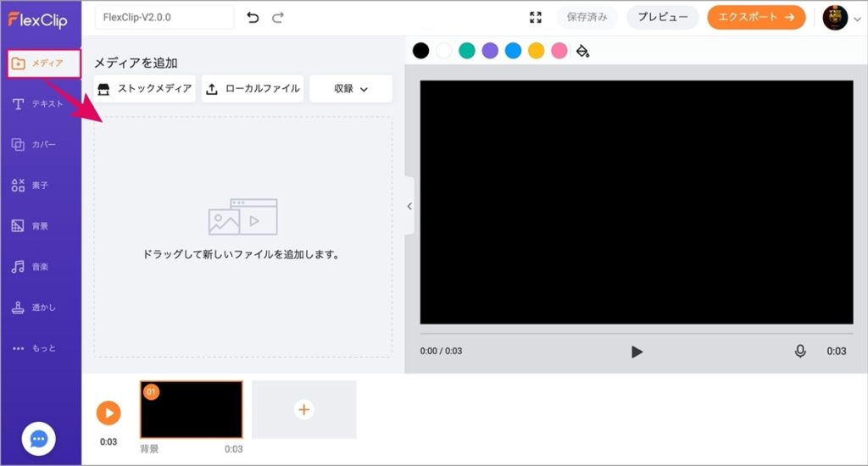868x466 pixels.
Task: Click the microphone voiceover icon
Action: 800,351
